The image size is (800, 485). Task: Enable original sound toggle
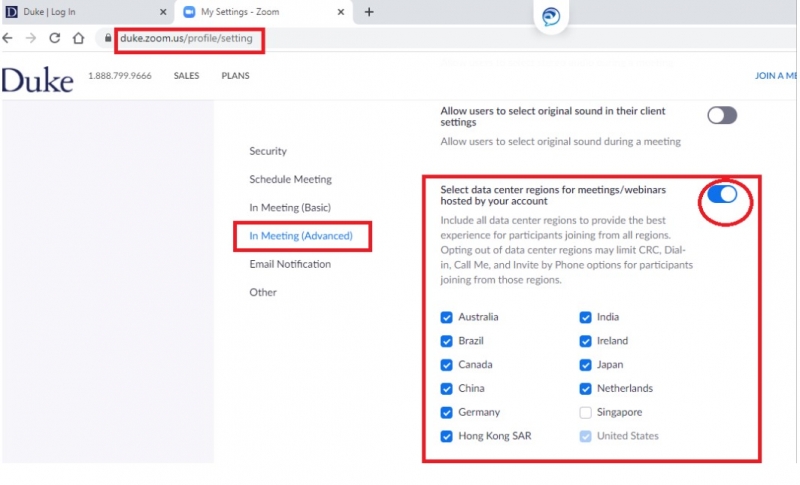pos(722,115)
